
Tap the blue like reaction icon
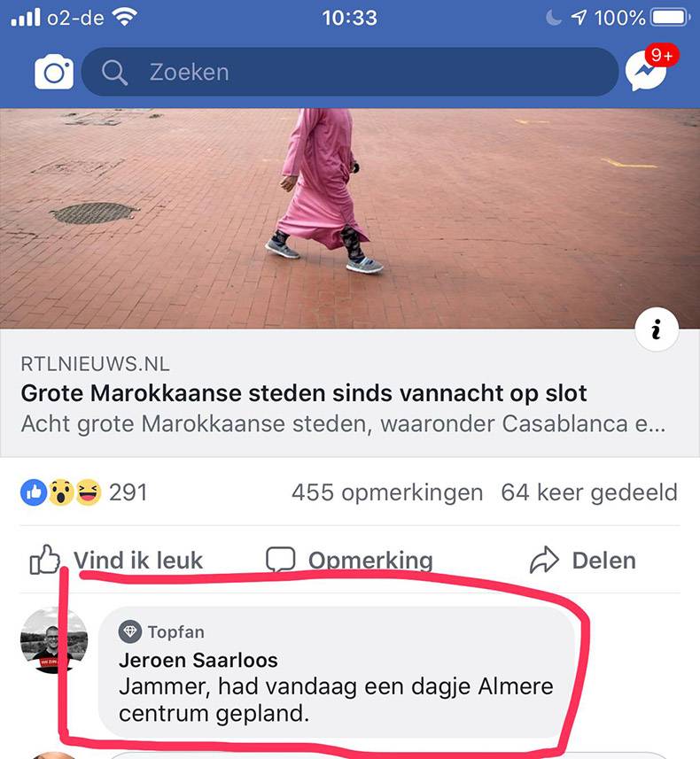[x=34, y=492]
